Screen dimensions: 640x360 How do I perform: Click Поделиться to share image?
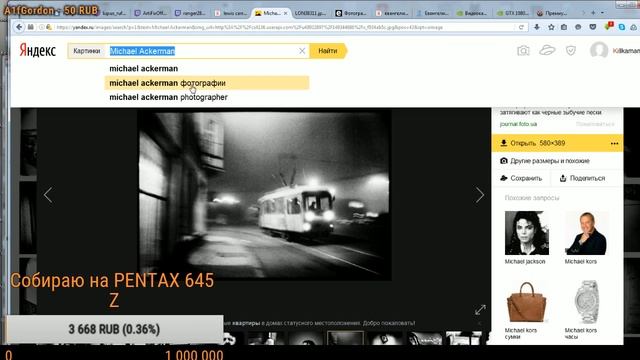click(582, 178)
